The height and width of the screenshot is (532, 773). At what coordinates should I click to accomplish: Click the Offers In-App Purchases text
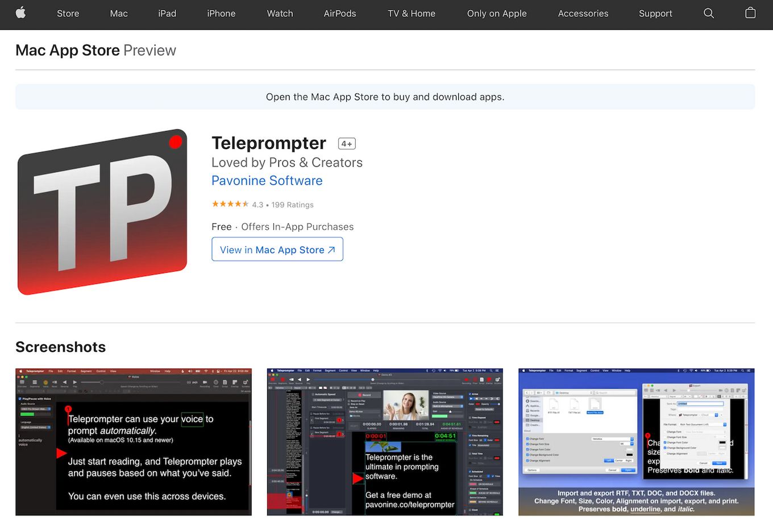[x=297, y=227]
